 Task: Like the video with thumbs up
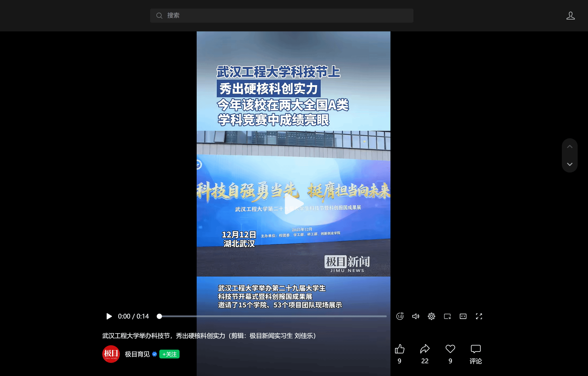click(x=399, y=349)
